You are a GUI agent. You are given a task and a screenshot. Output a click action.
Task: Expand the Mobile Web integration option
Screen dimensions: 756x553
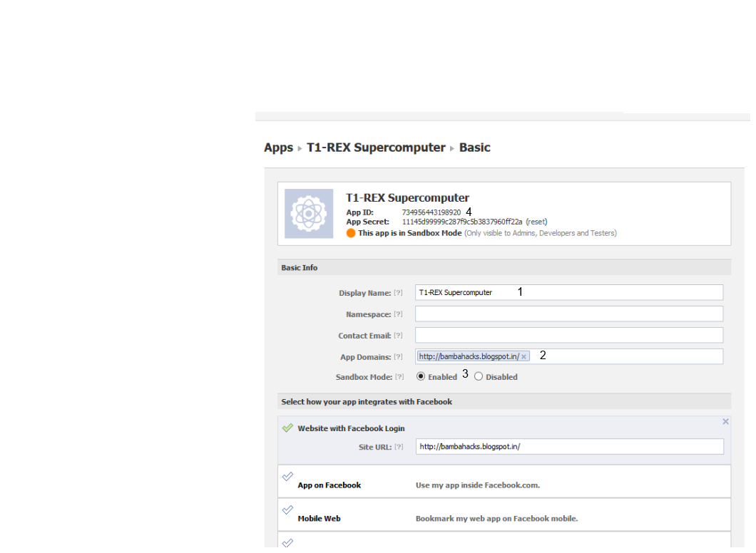point(319,519)
